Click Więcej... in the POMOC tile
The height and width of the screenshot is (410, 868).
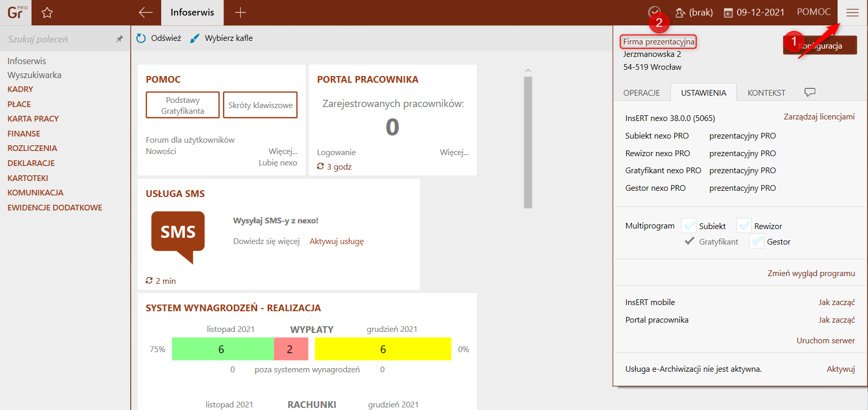[283, 151]
